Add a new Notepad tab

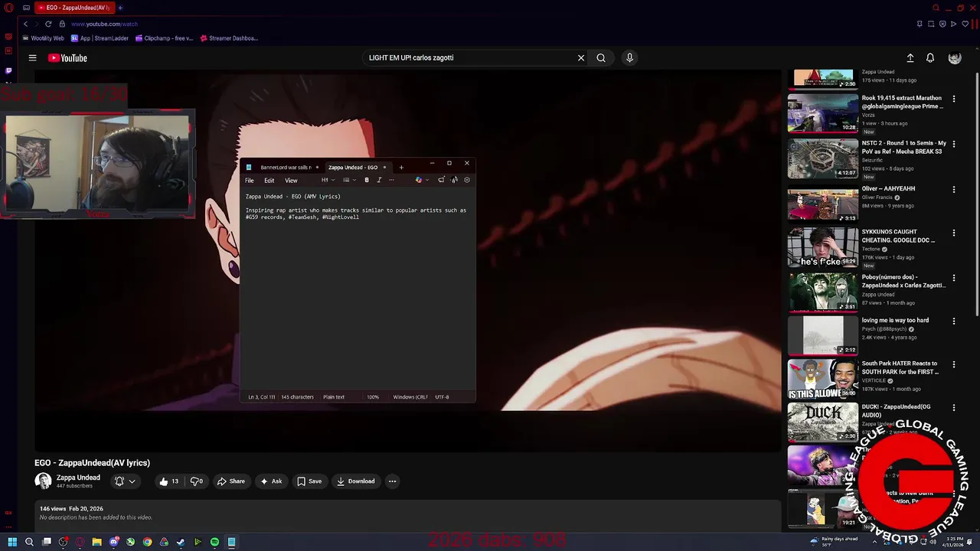tap(401, 168)
